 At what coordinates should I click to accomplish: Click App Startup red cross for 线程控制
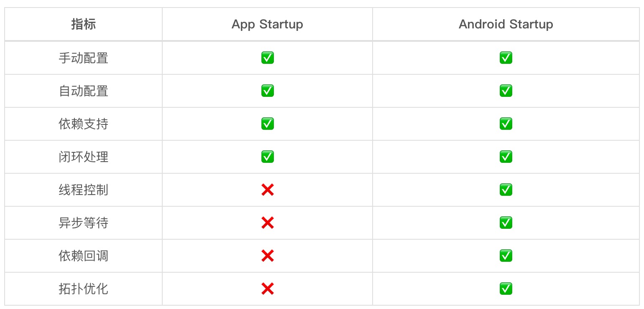tap(267, 190)
